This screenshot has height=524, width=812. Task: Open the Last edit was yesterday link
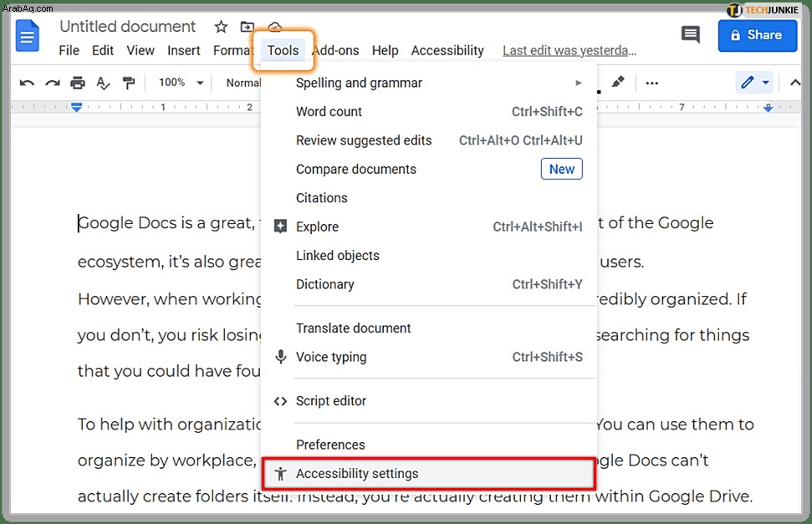[x=569, y=51]
